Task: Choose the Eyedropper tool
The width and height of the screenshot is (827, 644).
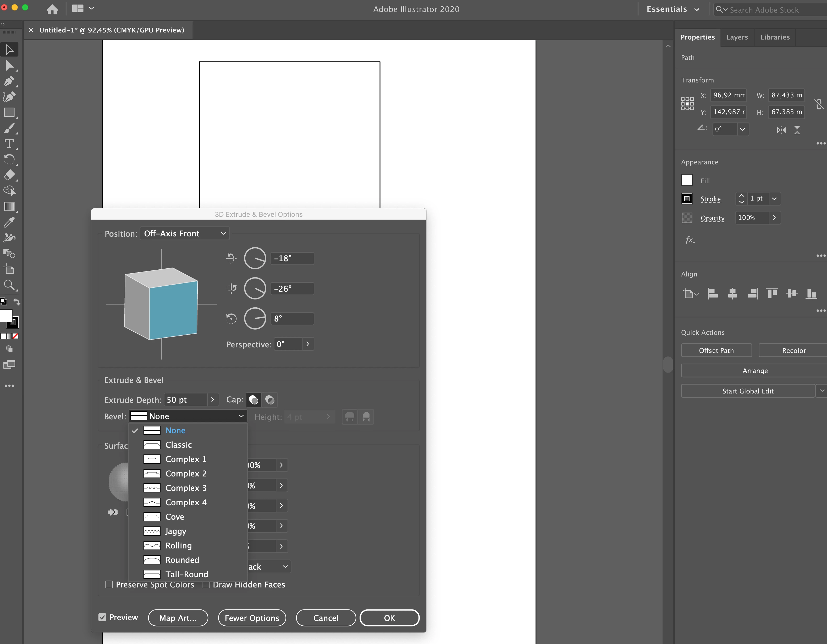Action: tap(9, 222)
